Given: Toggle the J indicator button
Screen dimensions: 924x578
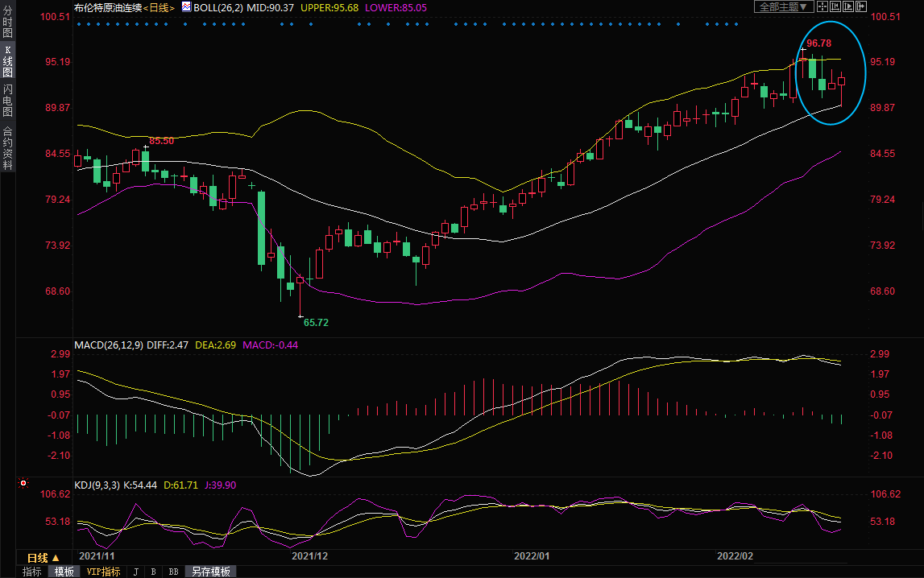Looking at the screenshot, I should [135, 572].
